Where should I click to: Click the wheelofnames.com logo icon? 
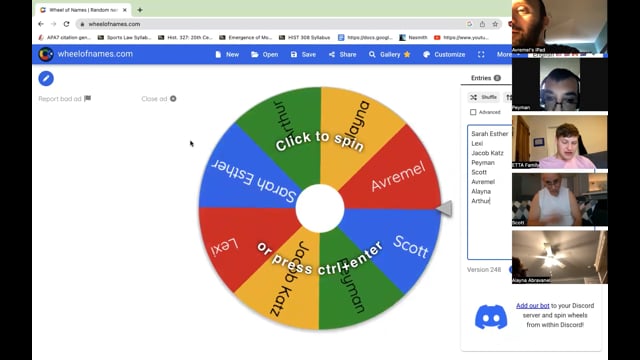(46, 54)
